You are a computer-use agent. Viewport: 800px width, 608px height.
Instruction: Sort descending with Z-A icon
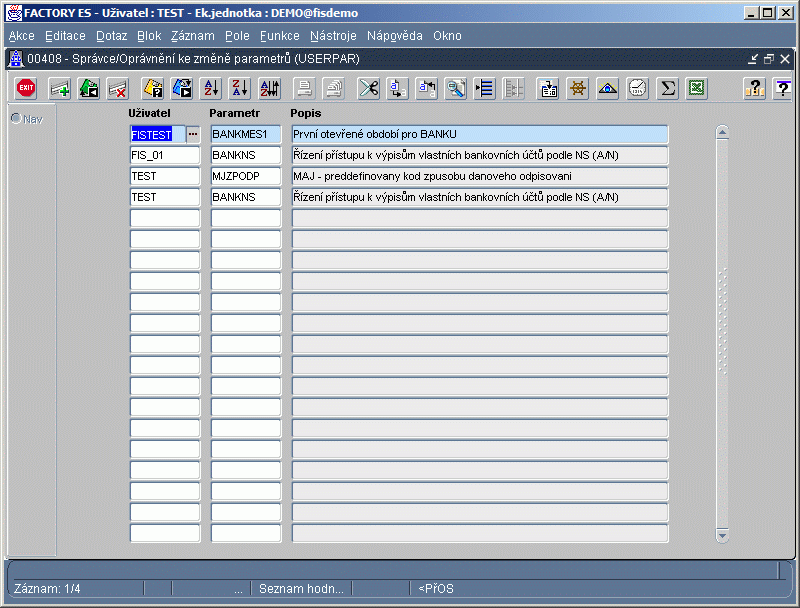[x=240, y=88]
